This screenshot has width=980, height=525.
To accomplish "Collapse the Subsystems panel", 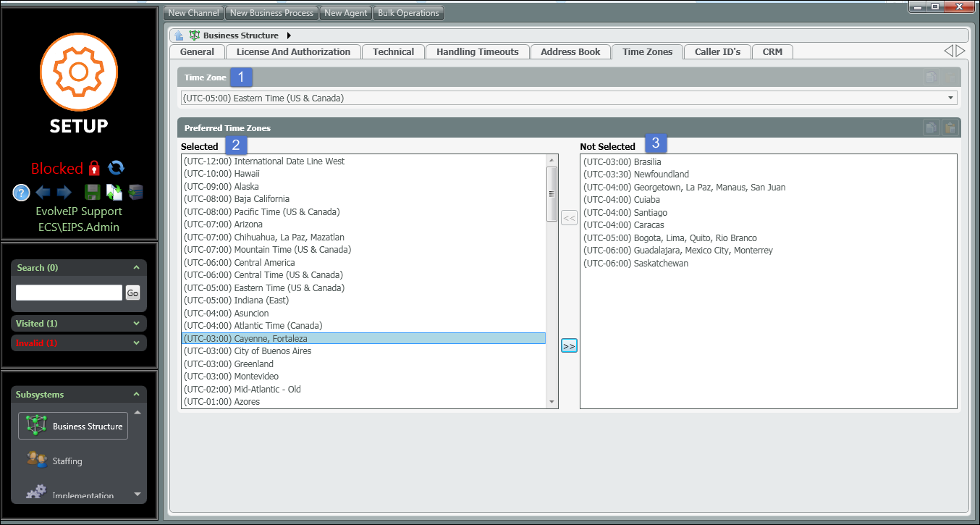I will point(136,395).
